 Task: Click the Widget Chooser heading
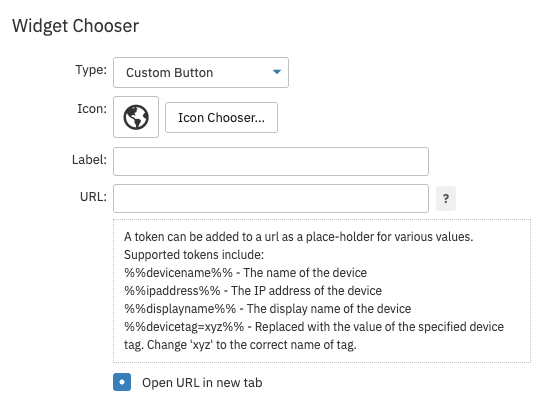coord(76,26)
